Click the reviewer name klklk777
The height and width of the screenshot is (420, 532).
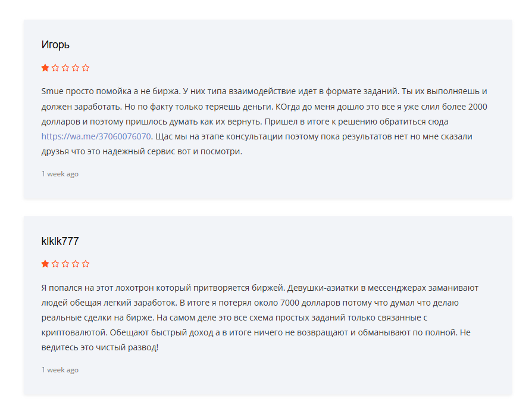pyautogui.click(x=60, y=241)
